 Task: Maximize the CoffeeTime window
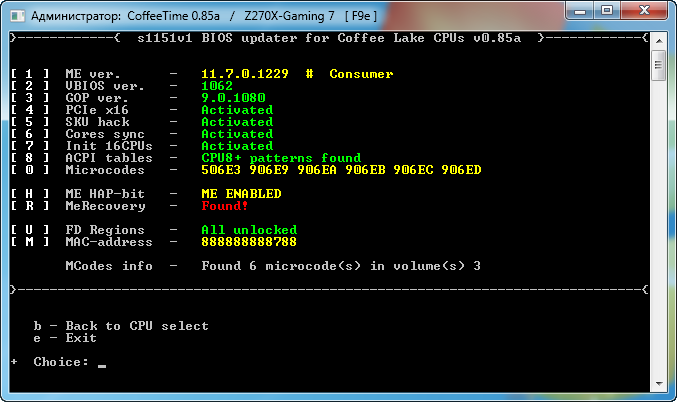point(607,11)
